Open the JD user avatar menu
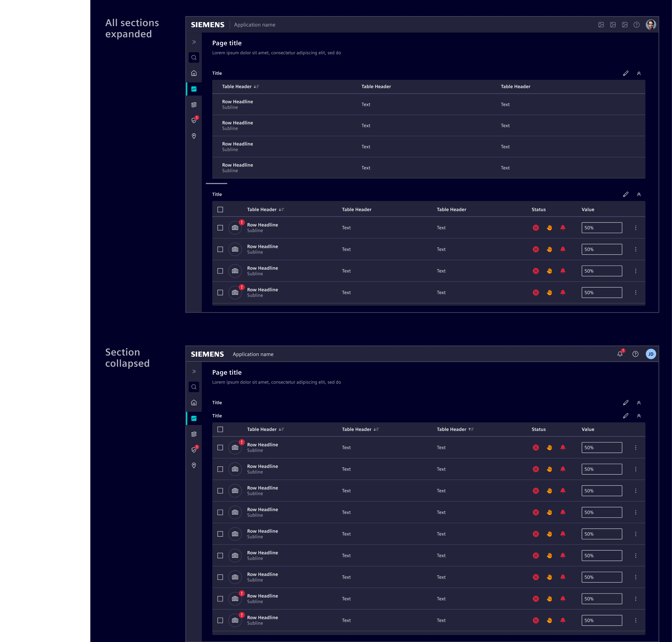 651,354
